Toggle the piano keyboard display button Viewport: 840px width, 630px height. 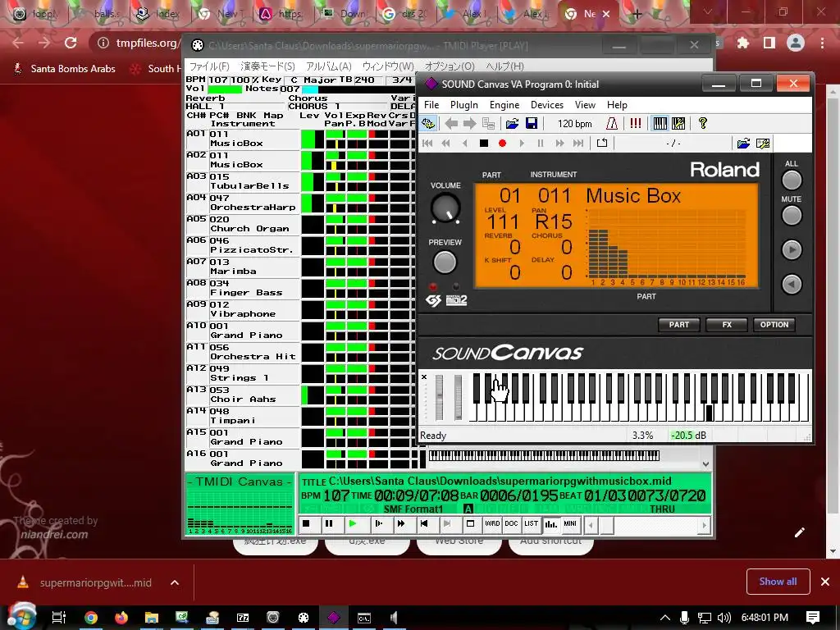click(660, 124)
